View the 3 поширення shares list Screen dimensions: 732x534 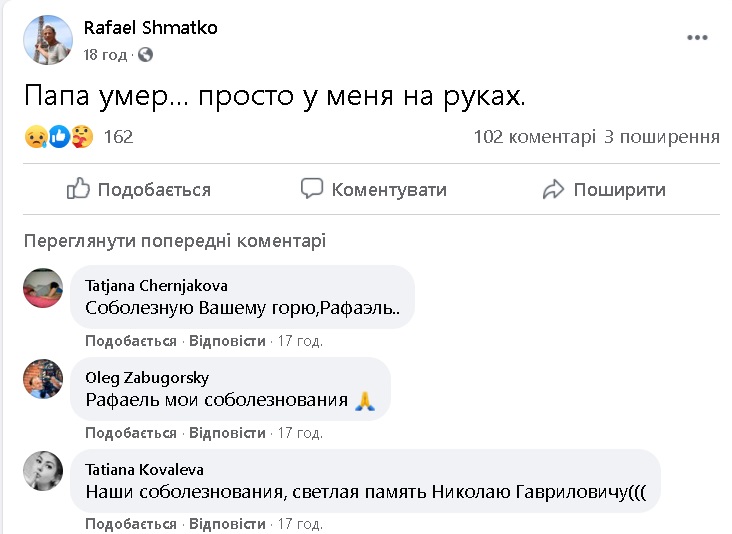pos(662,137)
